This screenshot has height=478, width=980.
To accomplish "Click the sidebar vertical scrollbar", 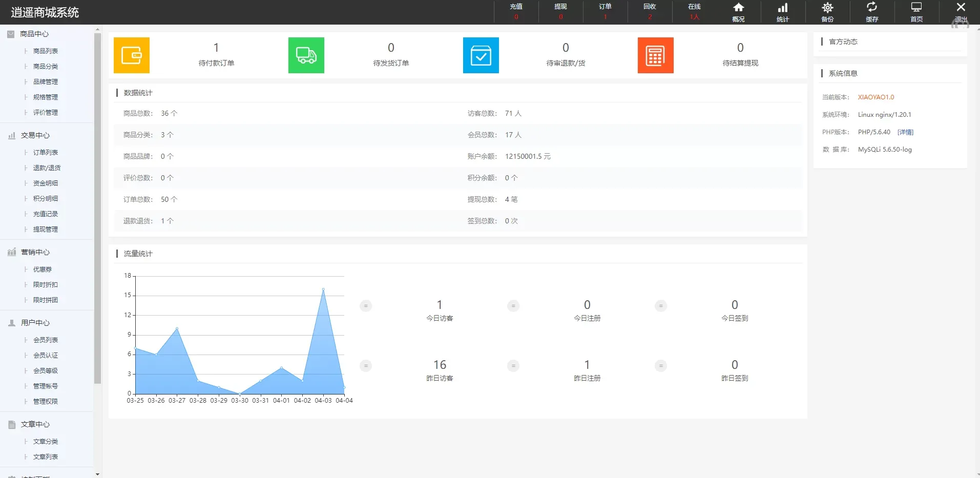I will [97, 205].
